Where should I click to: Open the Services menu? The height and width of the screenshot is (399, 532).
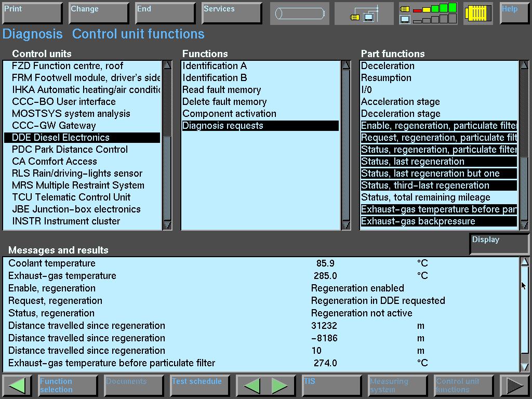coord(231,14)
